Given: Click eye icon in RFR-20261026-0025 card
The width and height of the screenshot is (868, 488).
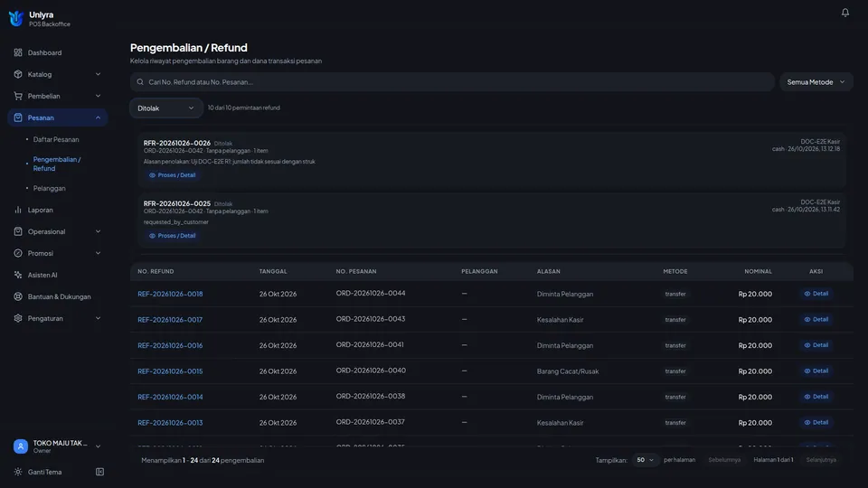Looking at the screenshot, I should pos(152,236).
